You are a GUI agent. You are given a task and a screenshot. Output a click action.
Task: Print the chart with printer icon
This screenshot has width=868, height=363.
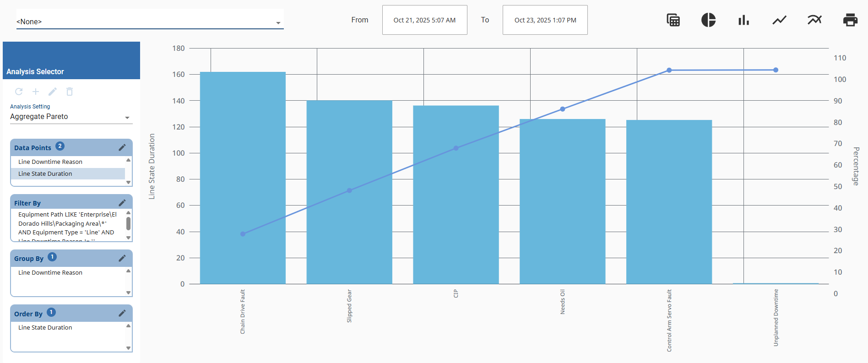(850, 20)
